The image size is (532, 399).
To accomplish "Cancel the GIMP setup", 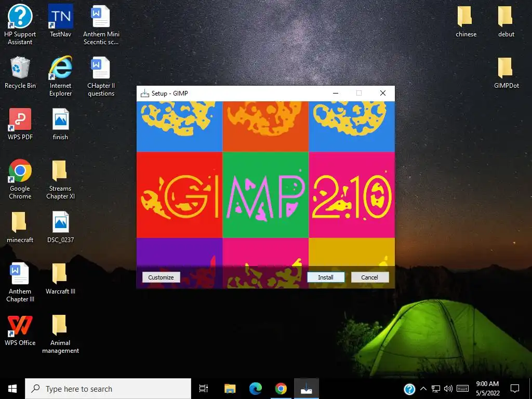I will (x=369, y=277).
